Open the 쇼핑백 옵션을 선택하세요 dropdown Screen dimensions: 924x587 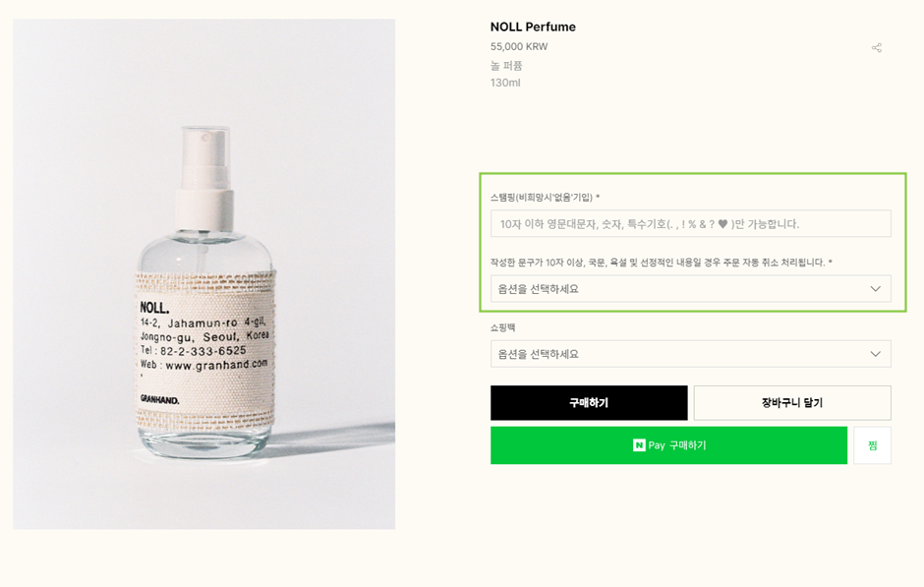tap(691, 354)
